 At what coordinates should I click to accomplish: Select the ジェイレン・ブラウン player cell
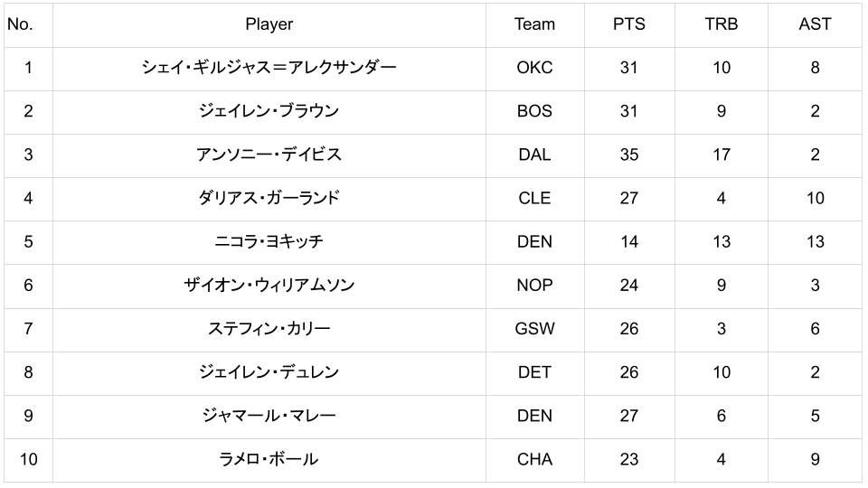pyautogui.click(x=269, y=111)
